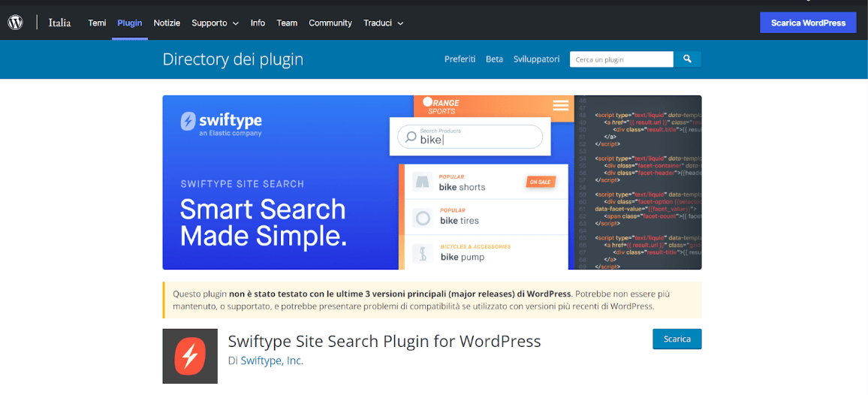Open the Preferiti link
The width and height of the screenshot is (868, 395).
click(x=460, y=59)
